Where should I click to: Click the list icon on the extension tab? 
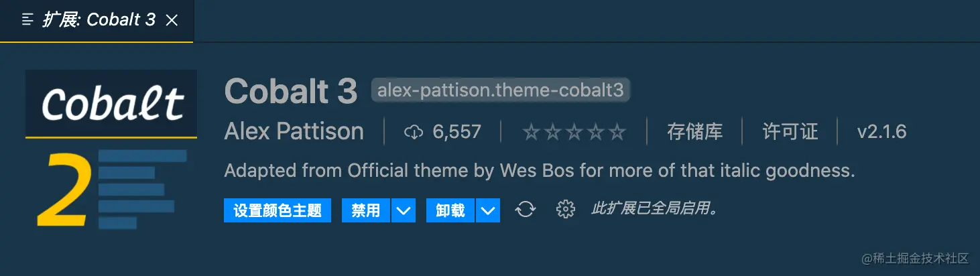pos(27,20)
